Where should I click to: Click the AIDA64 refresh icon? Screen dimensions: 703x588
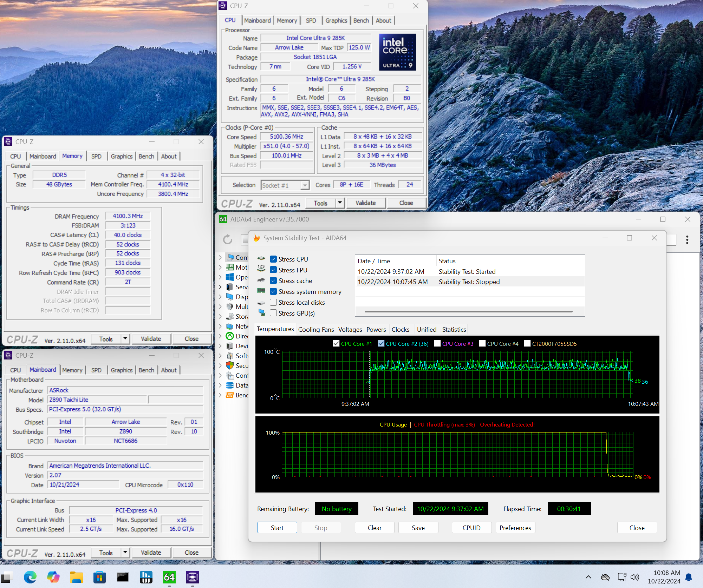coord(228,240)
